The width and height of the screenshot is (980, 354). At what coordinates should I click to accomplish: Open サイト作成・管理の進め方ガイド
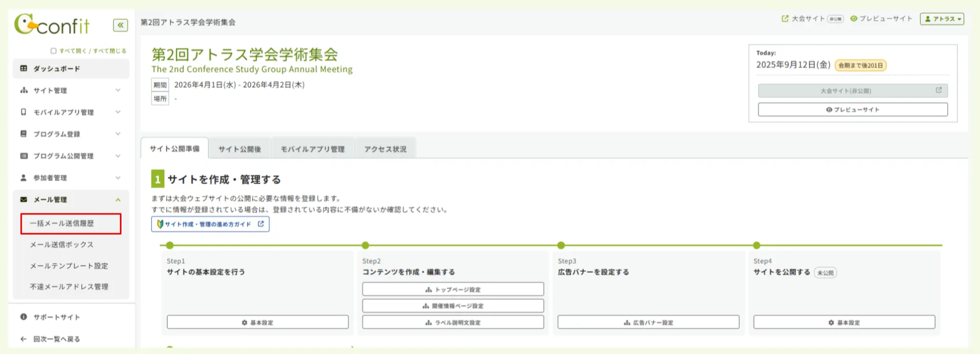[210, 224]
